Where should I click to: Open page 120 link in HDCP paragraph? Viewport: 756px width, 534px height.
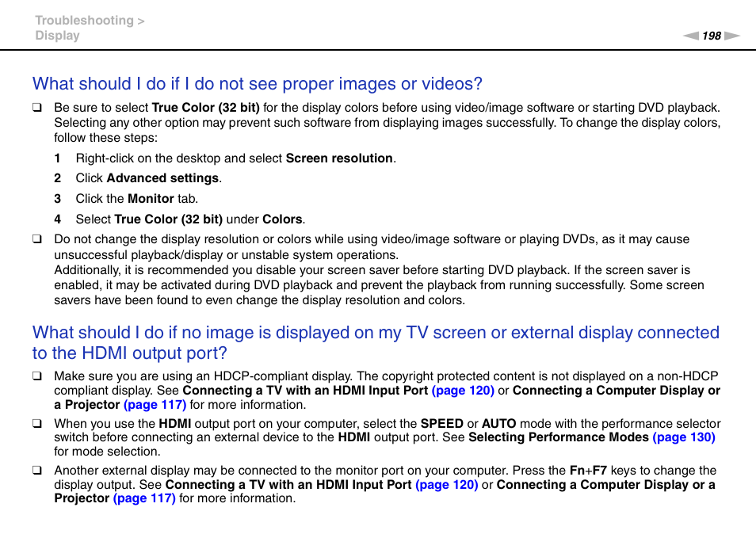pyautogui.click(x=463, y=391)
